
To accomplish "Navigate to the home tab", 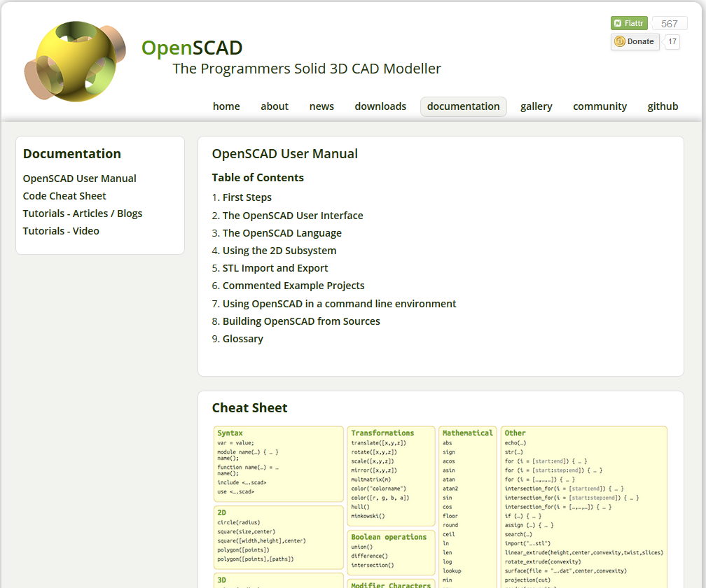I will [x=226, y=106].
